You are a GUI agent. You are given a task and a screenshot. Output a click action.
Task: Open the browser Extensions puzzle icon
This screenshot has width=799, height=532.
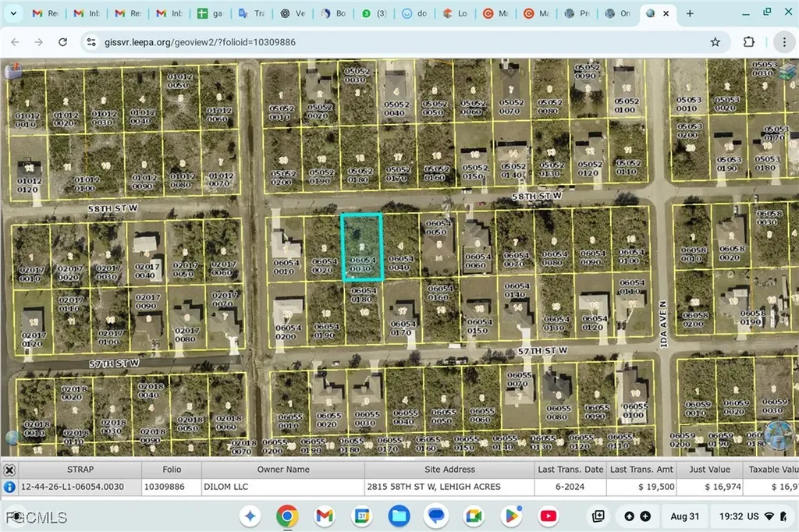[748, 42]
